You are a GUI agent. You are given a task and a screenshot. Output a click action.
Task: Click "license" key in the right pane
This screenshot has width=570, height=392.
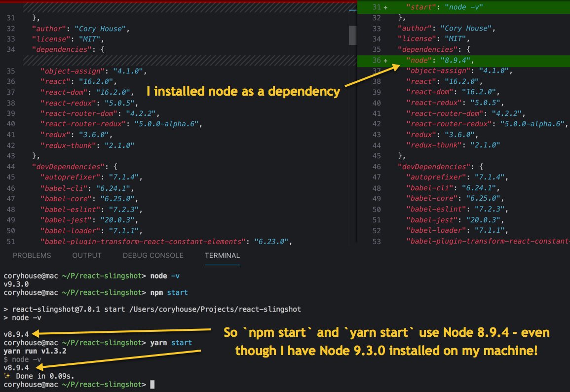417,38
